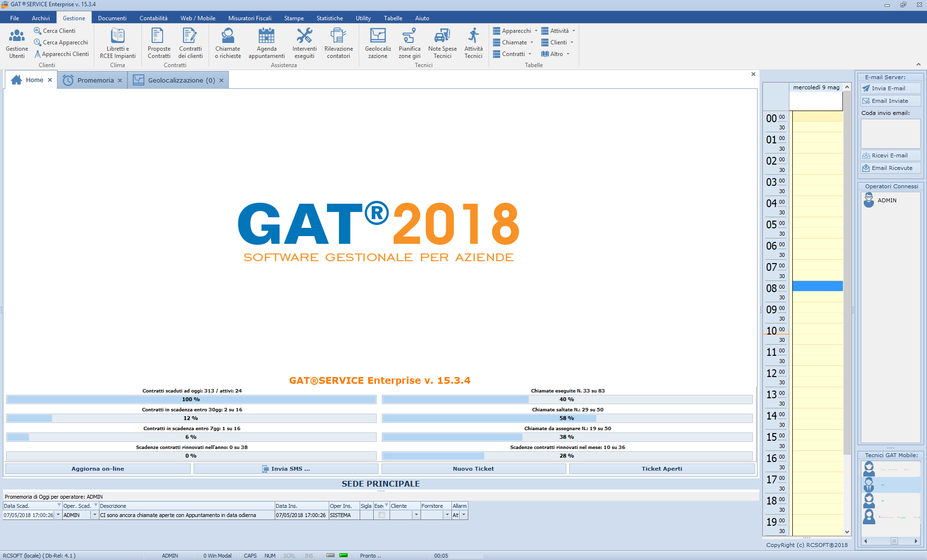Open Cerca Apparecchi search

click(61, 42)
